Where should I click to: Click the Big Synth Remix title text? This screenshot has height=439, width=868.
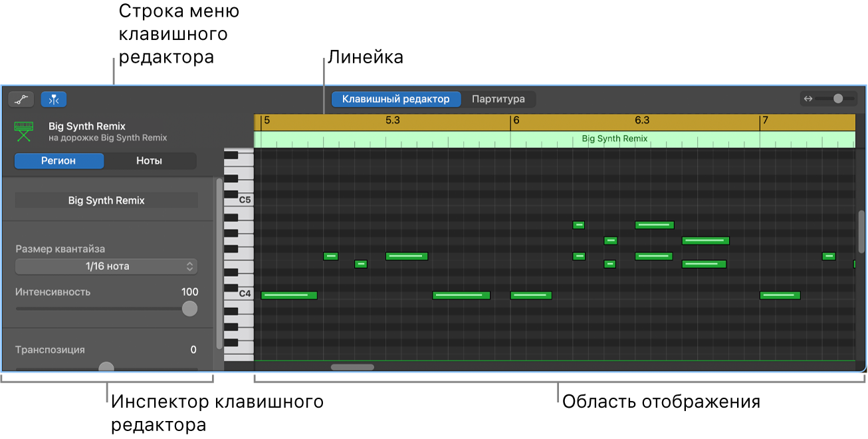point(87,126)
